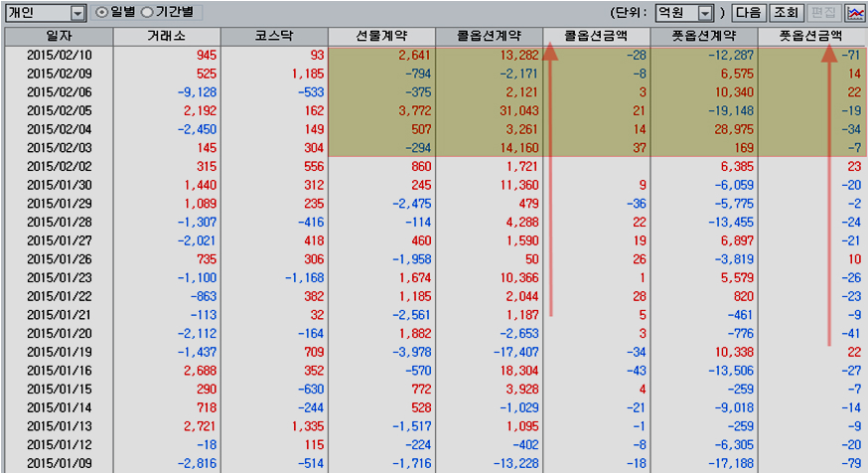
Task: Open the 개인 investor type dropdown
Action: point(77,13)
